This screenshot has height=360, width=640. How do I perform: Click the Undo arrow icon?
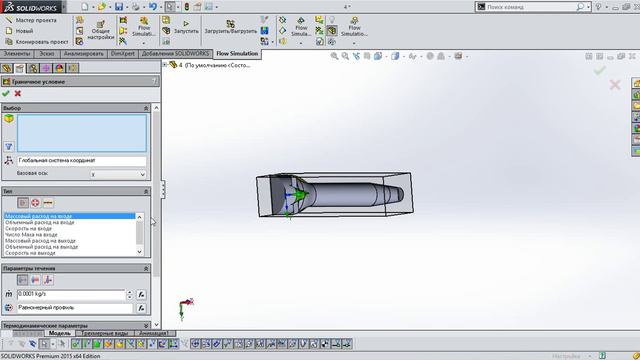pyautogui.click(x=153, y=7)
